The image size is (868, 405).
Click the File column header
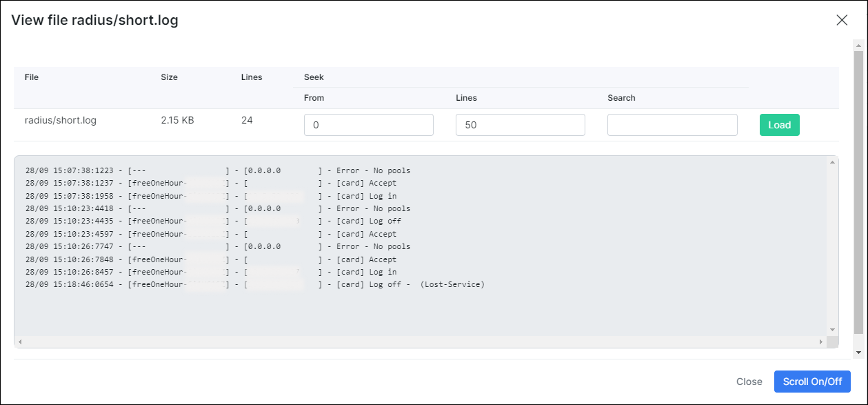tap(32, 77)
